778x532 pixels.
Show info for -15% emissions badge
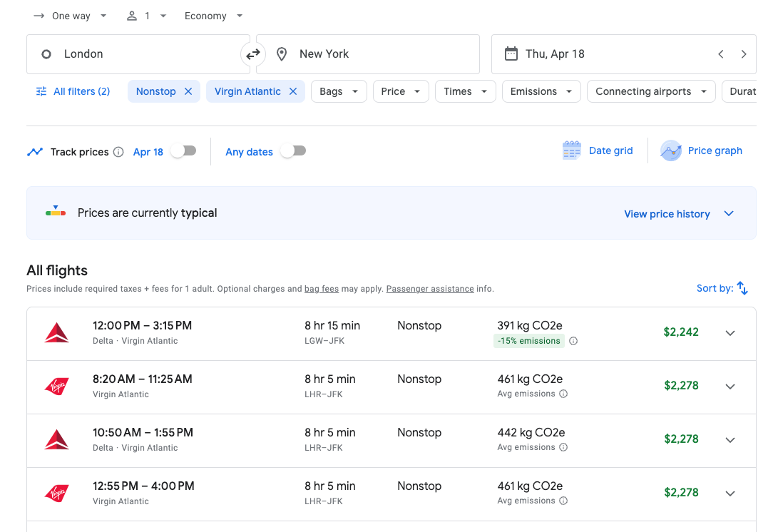pyautogui.click(x=573, y=341)
